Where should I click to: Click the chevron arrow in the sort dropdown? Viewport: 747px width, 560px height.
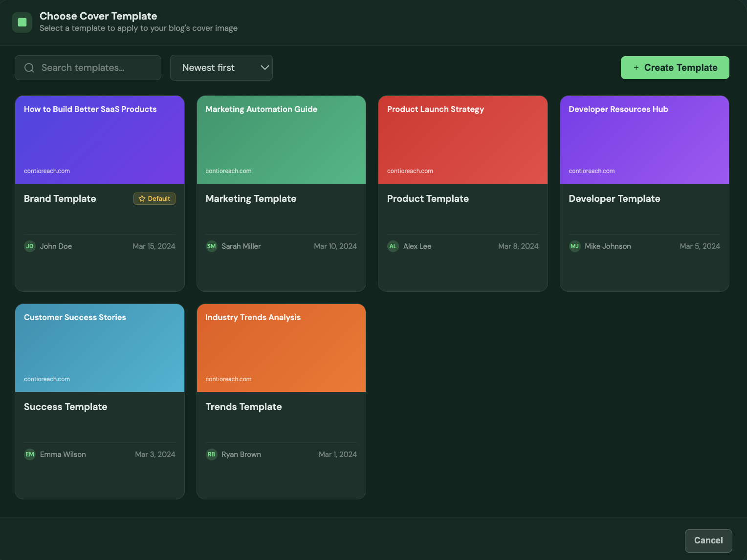(x=264, y=68)
